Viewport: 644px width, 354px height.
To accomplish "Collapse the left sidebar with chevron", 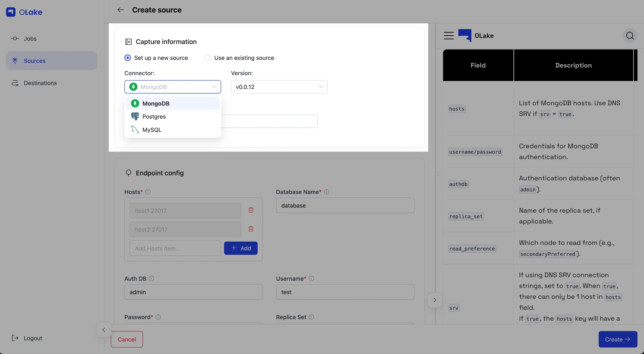I will [104, 330].
